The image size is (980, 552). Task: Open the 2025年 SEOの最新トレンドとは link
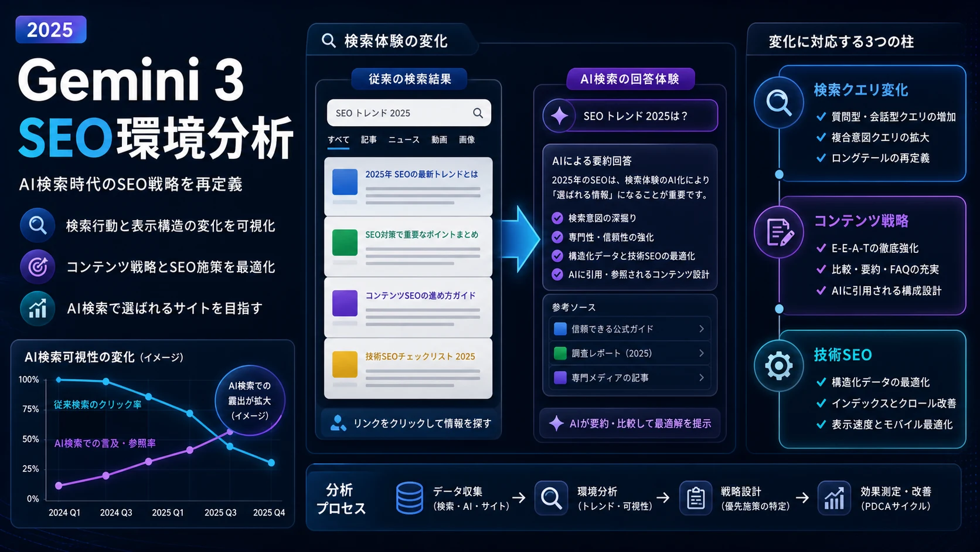[421, 174]
